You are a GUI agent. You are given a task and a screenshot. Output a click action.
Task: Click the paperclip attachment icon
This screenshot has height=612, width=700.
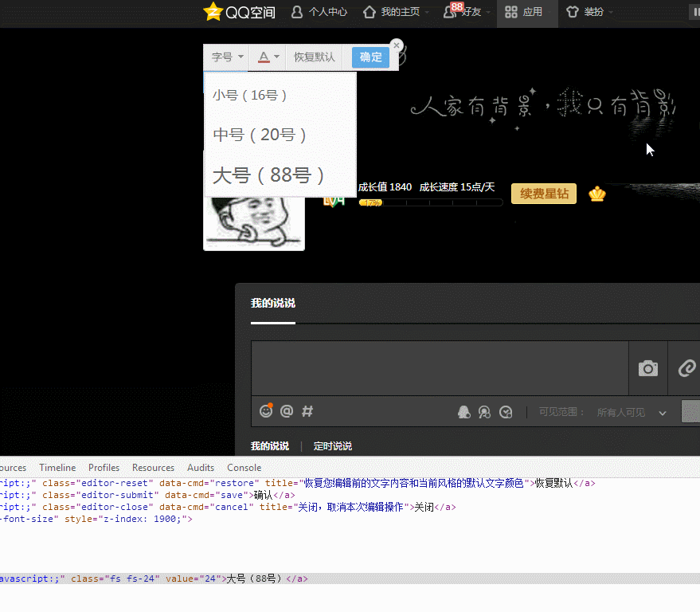pyautogui.click(x=686, y=368)
